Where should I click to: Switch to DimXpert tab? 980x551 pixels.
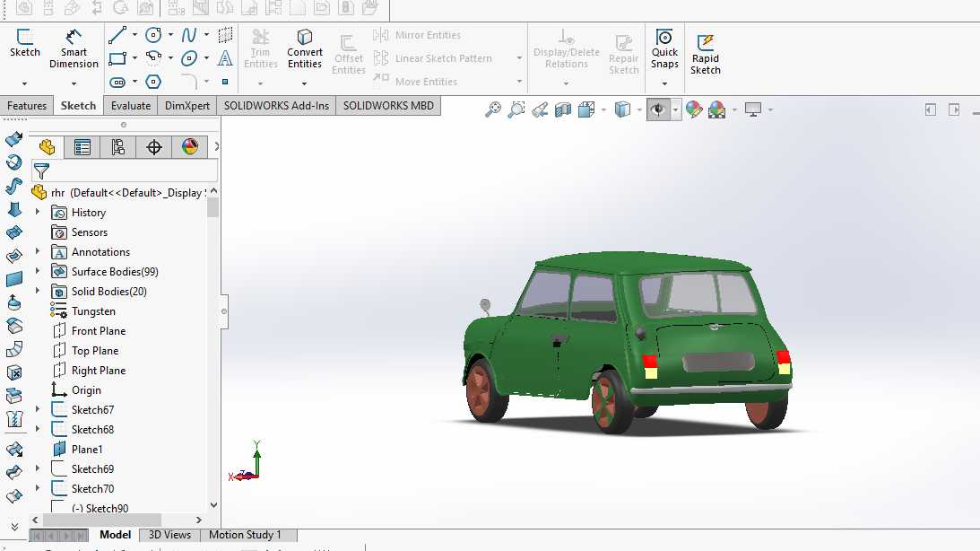[186, 106]
